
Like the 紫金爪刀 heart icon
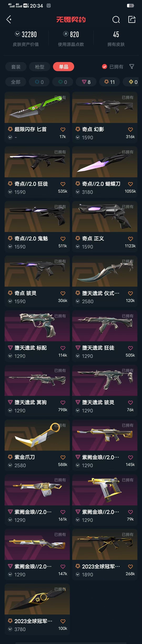click(63, 457)
